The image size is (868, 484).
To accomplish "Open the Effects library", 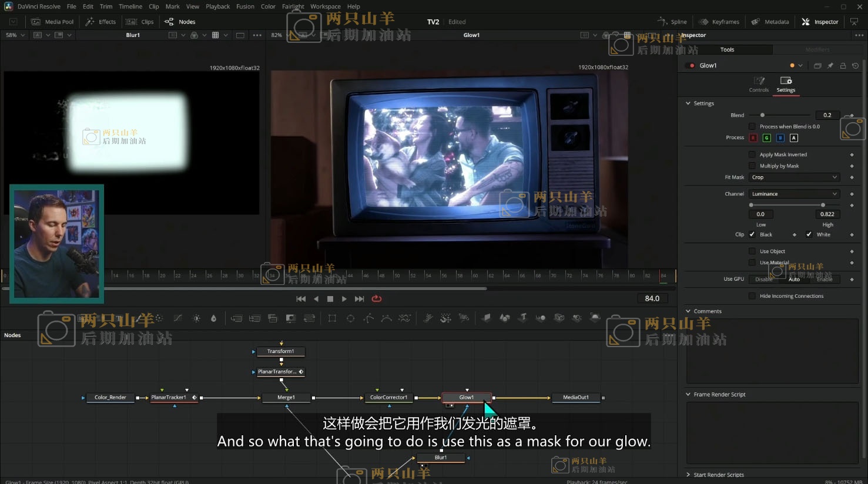I will click(100, 22).
